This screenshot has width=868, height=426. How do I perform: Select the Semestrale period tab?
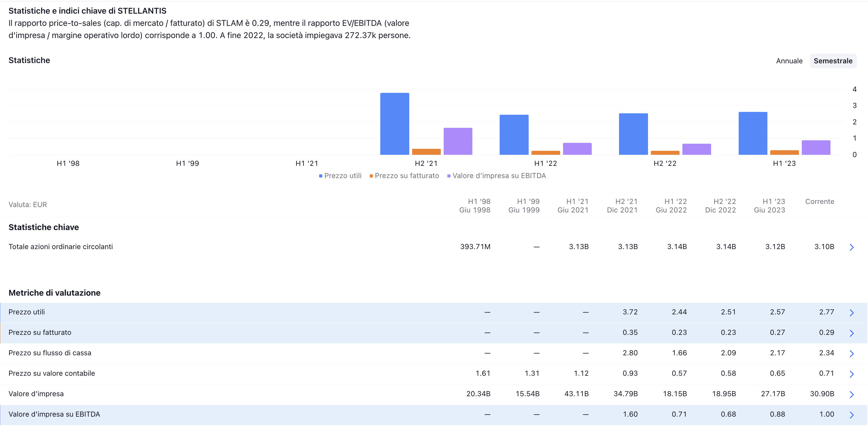click(833, 61)
